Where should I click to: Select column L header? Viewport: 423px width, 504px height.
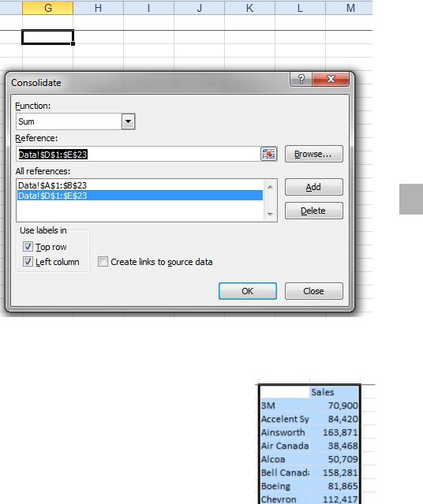pyautogui.click(x=300, y=8)
